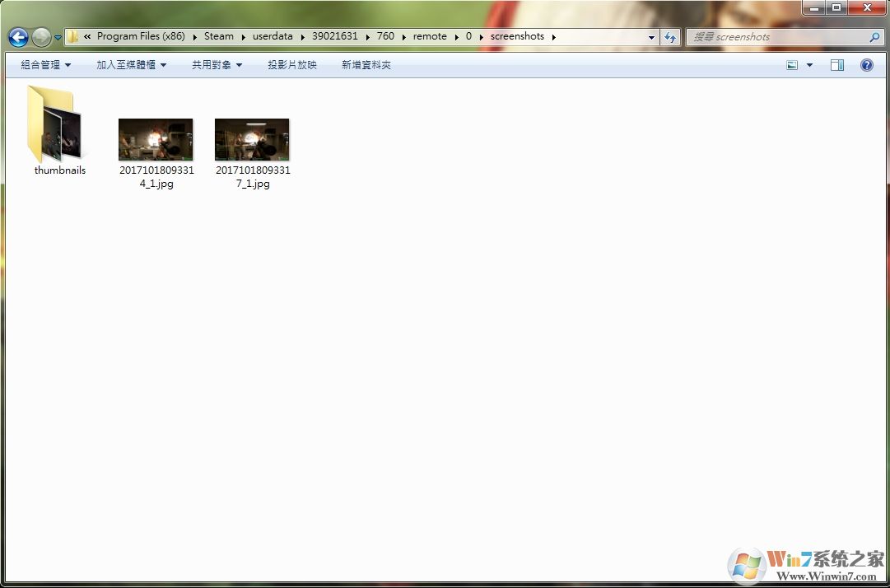Click file name 20171018093317_1.jpg
This screenshot has height=588, width=890.
tap(253, 177)
